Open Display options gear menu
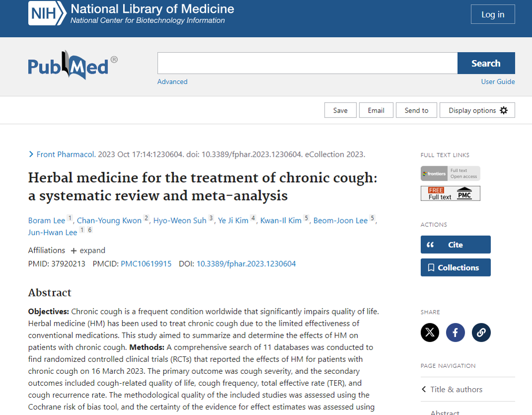 (477, 110)
